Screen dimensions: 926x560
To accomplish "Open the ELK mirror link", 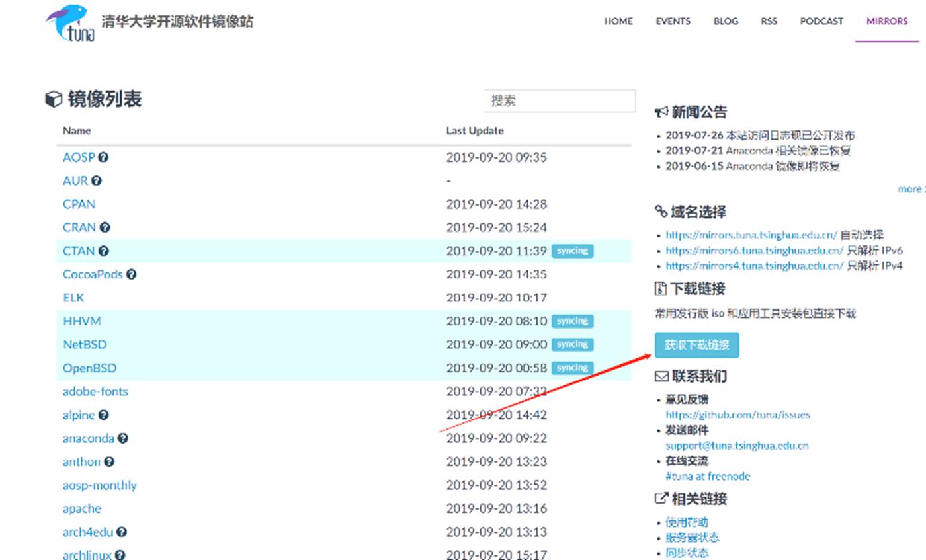I will pos(73,298).
